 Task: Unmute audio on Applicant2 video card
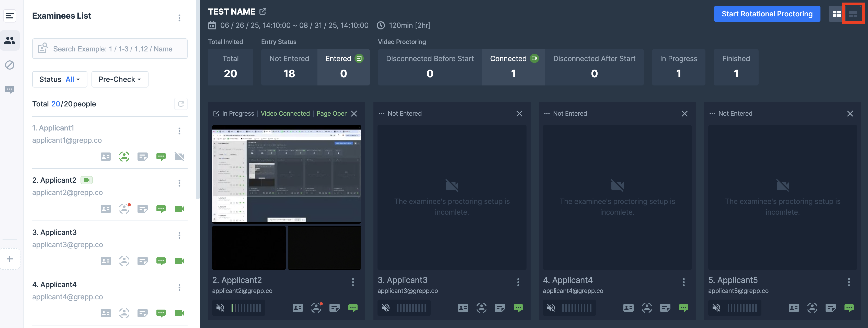point(220,308)
